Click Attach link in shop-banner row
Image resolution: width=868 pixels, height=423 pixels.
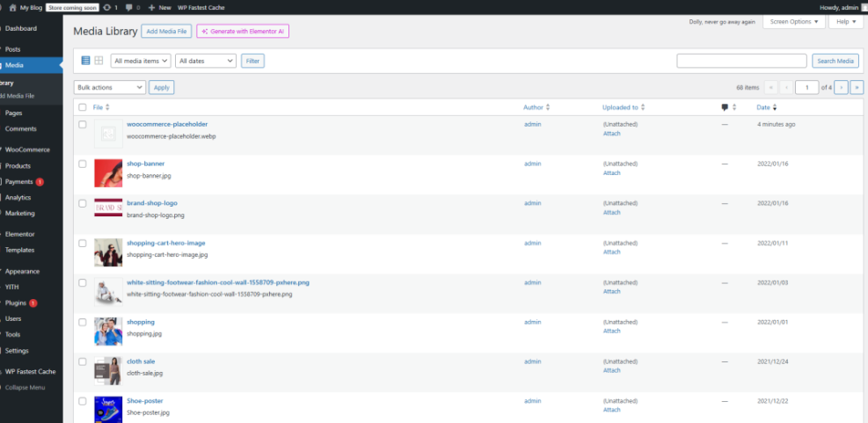[612, 172]
